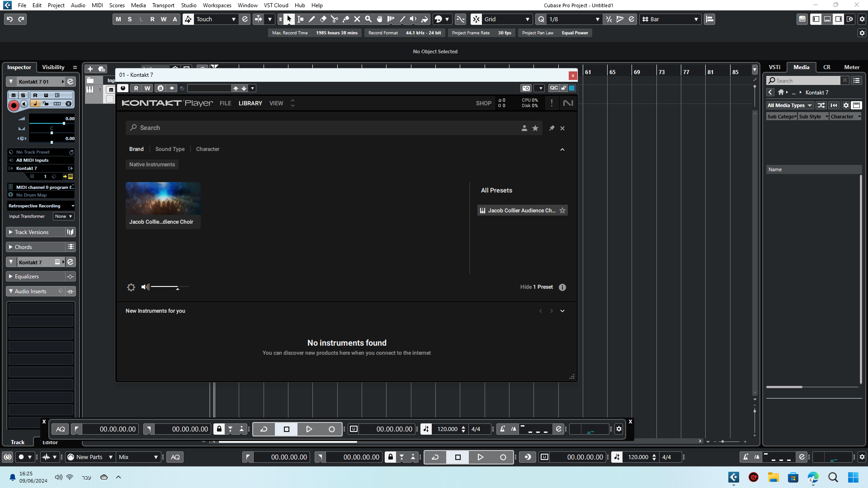Screen dimensions: 868x488
Task: Open Cubase app in Windows taskbar
Action: [733, 477]
